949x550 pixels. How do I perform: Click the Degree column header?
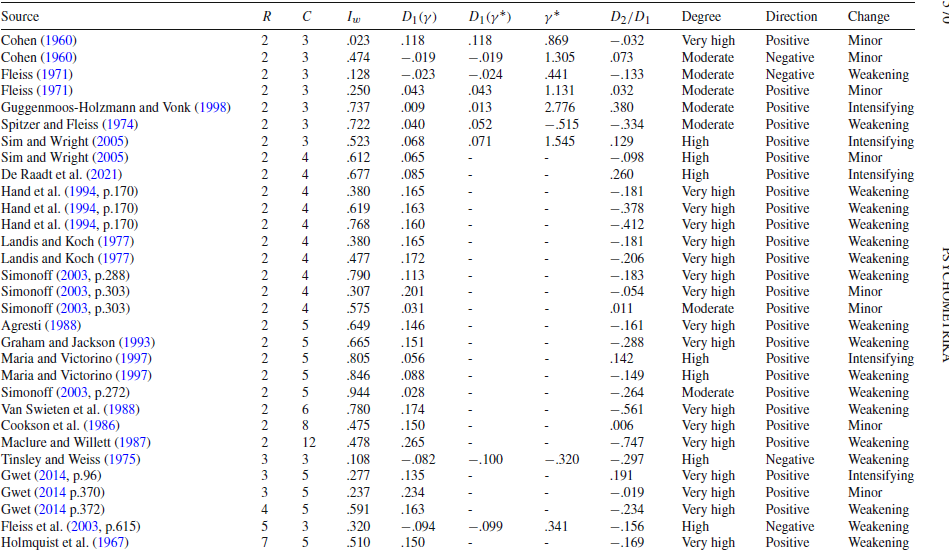(x=701, y=16)
